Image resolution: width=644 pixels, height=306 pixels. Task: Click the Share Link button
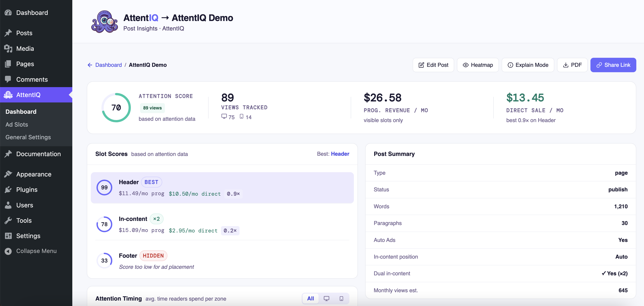tap(613, 65)
